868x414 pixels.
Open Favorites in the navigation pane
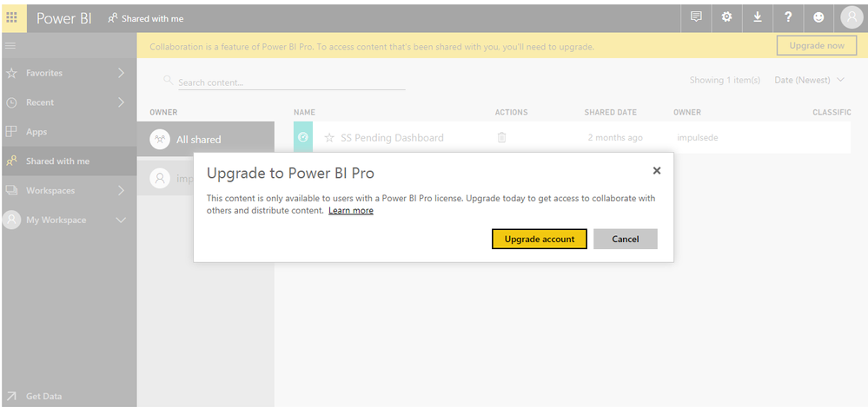pyautogui.click(x=70, y=73)
